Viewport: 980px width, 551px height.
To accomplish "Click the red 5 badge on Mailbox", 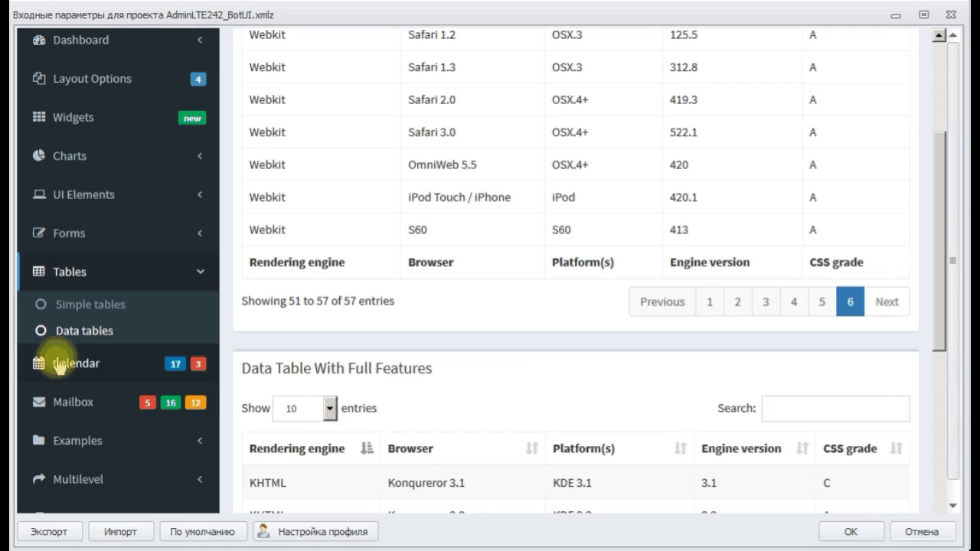I will click(148, 403).
